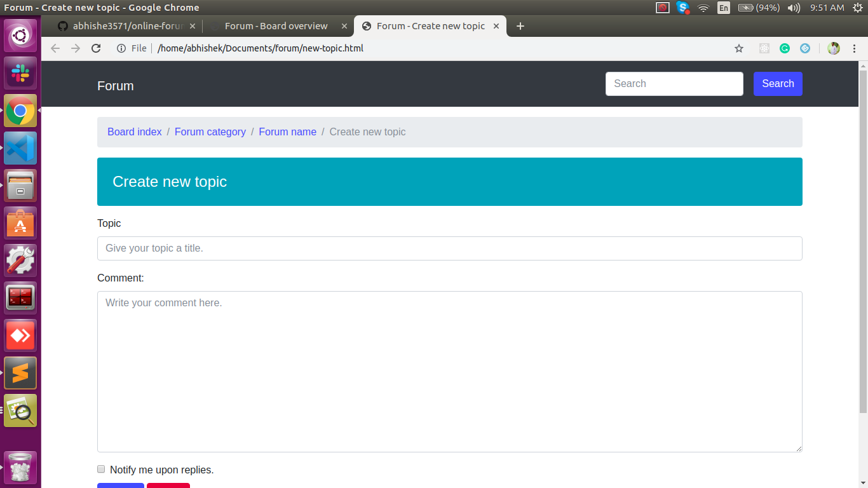Expand the system power gear menu
This screenshot has width=868, height=488.
click(857, 8)
